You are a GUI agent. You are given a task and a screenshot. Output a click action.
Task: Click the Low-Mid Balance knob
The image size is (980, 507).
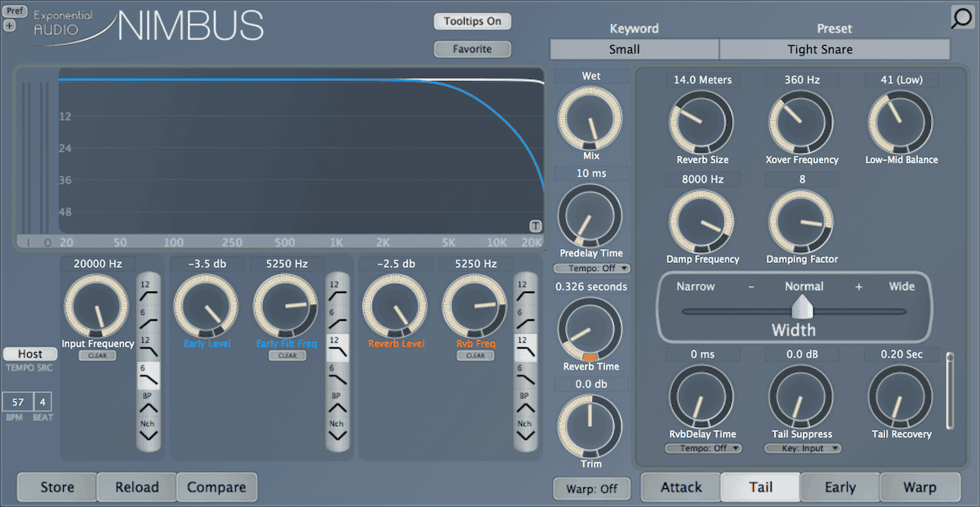[x=901, y=122]
